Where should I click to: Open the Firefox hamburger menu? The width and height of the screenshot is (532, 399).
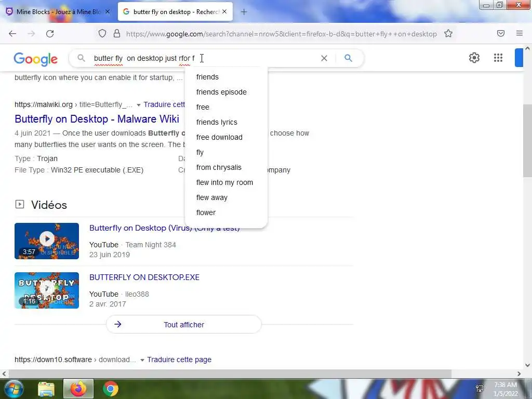click(520, 33)
